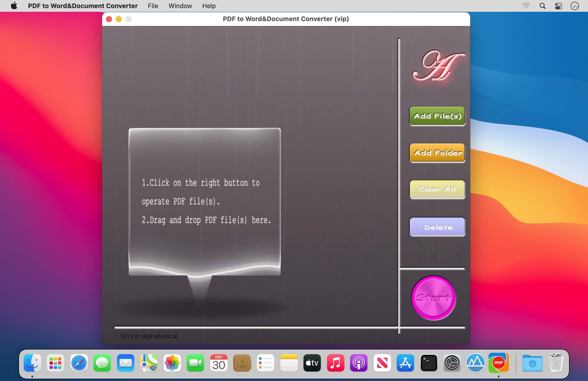The image size is (588, 381).
Task: Click the Add File(s) green button
Action: coord(437,116)
